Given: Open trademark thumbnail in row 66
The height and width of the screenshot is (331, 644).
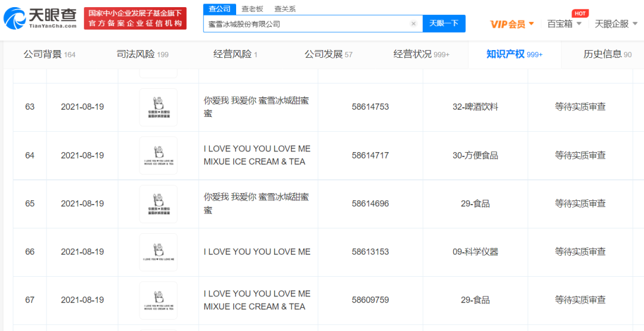Looking at the screenshot, I should click(x=158, y=252).
